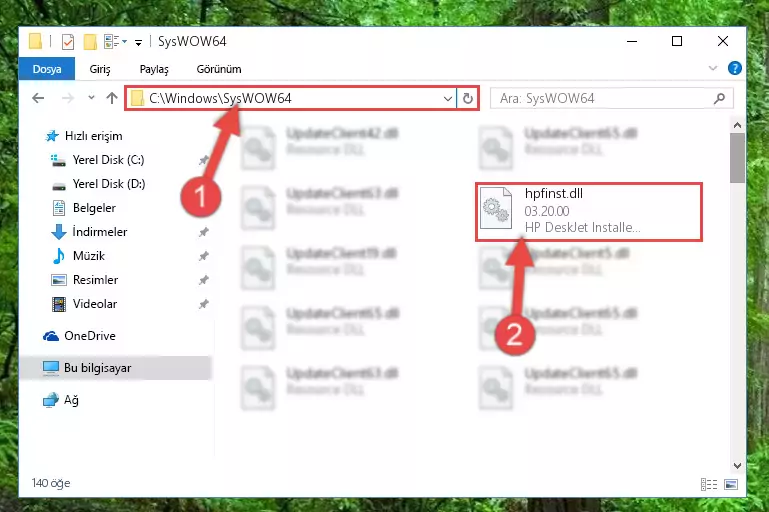Viewport: 769px width, 512px height.
Task: Switch to large icons view in status bar
Action: [731, 485]
